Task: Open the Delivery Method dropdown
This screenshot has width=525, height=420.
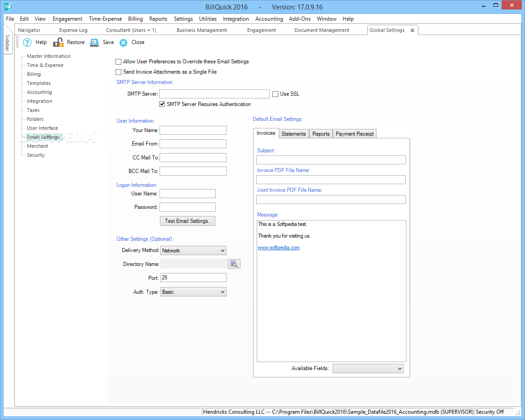Action: pyautogui.click(x=193, y=251)
